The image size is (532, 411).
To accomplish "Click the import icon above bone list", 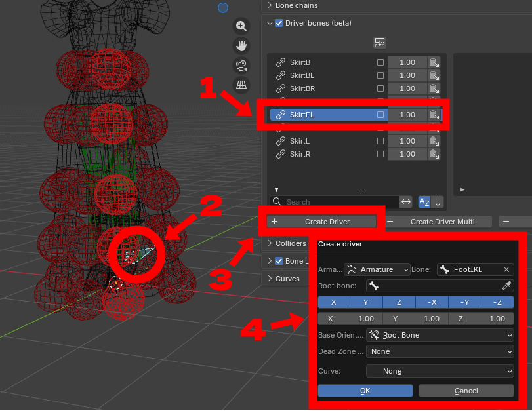I will [380, 43].
